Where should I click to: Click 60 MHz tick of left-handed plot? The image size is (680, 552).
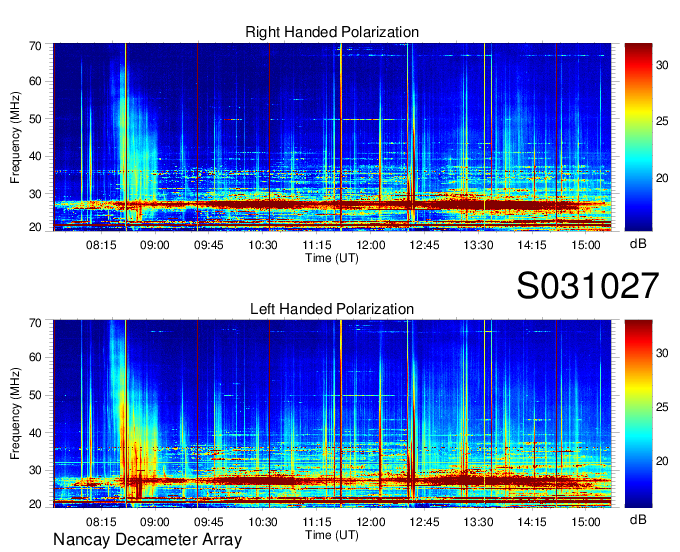tap(35, 357)
